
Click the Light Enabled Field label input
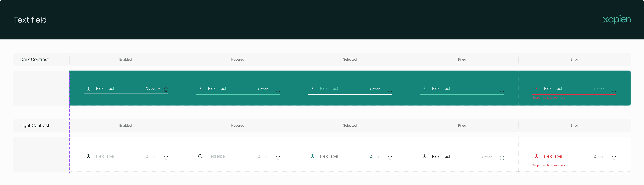[x=105, y=156]
